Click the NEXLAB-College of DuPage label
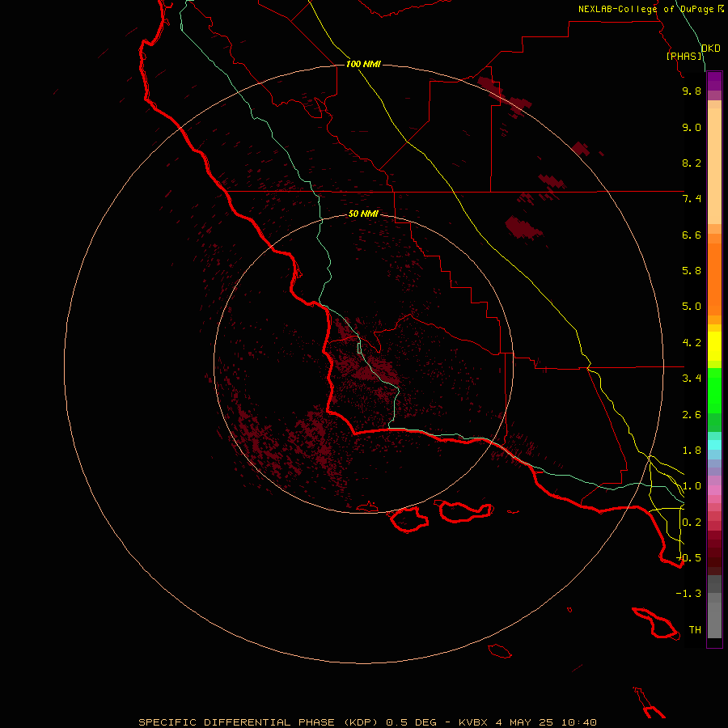 tap(645, 9)
